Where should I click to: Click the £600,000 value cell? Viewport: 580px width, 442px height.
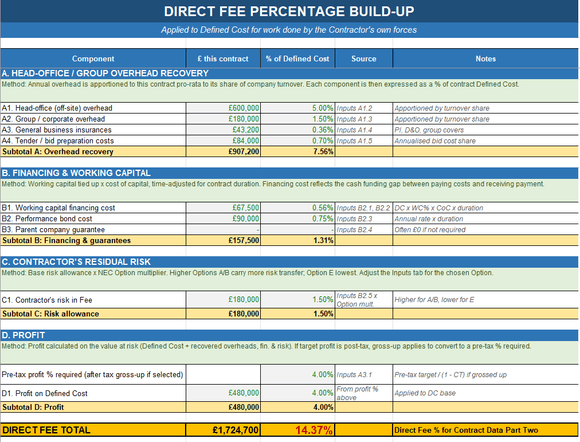click(223, 108)
